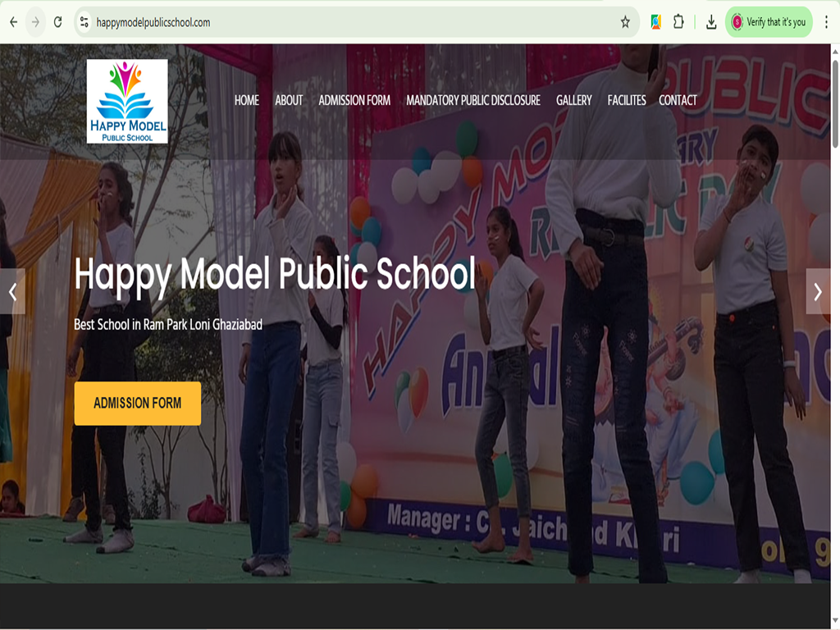
Task: Click the CONTACT link in the navbar
Action: pos(678,100)
